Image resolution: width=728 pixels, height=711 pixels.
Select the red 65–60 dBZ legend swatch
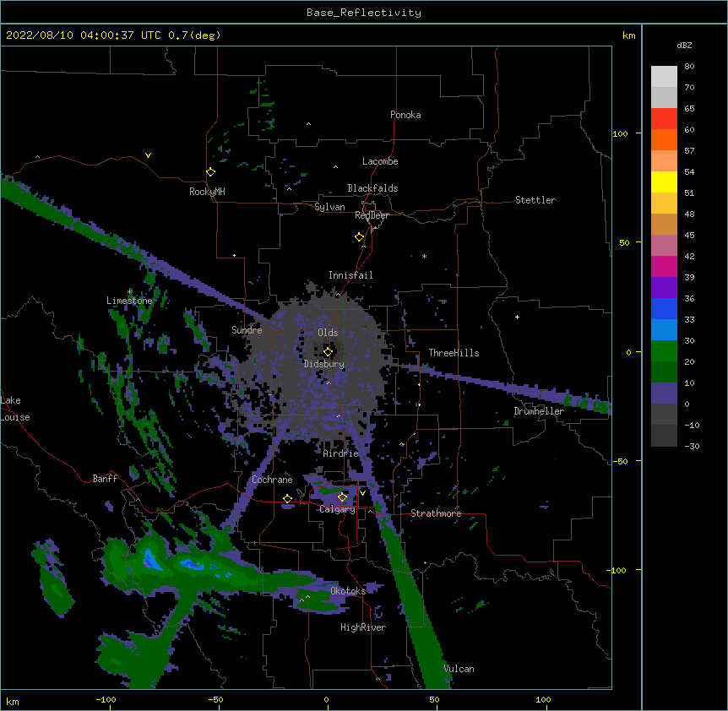pyautogui.click(x=664, y=119)
